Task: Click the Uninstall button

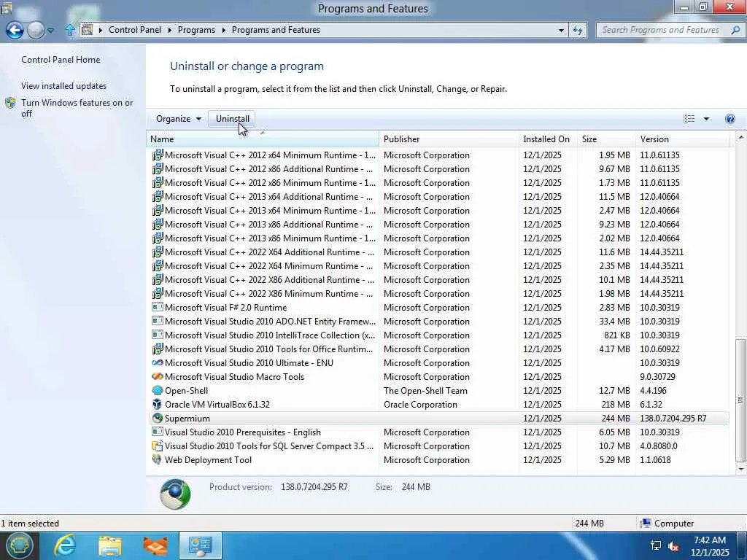Action: pos(233,119)
